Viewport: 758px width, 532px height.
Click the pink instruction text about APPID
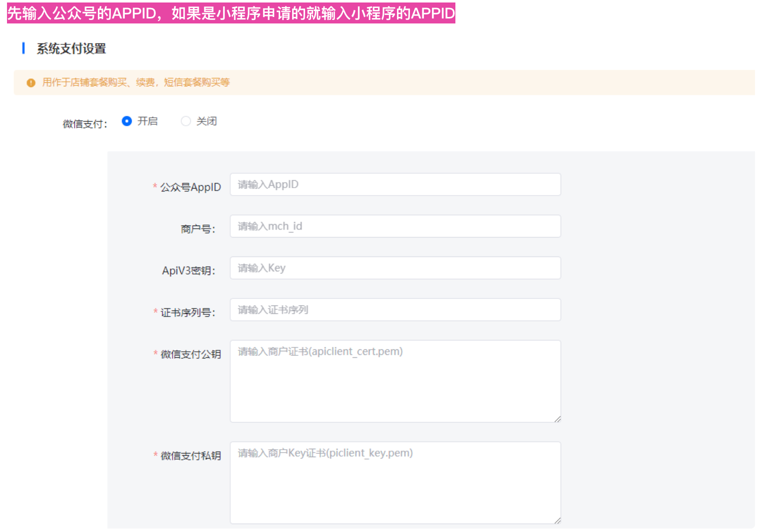(x=231, y=13)
